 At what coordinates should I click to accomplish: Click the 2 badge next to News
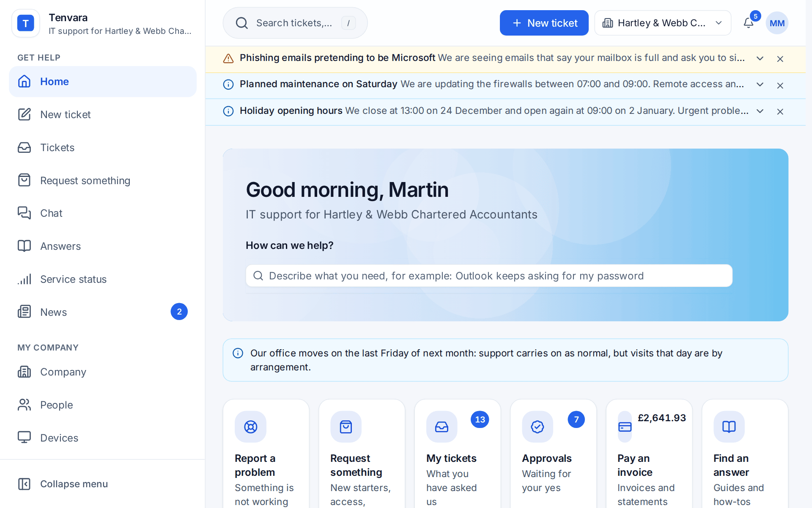(x=179, y=312)
